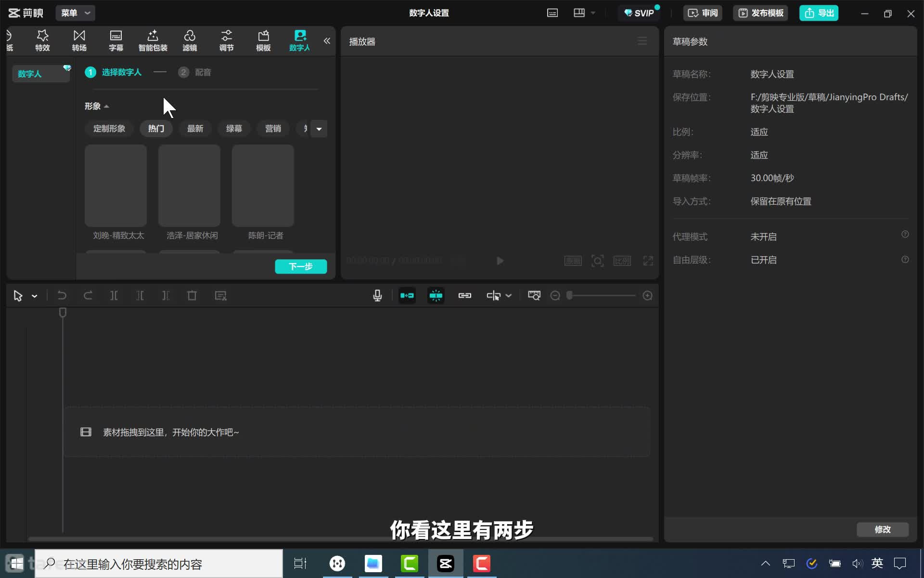Go to step 1 选择数字人

click(x=114, y=72)
